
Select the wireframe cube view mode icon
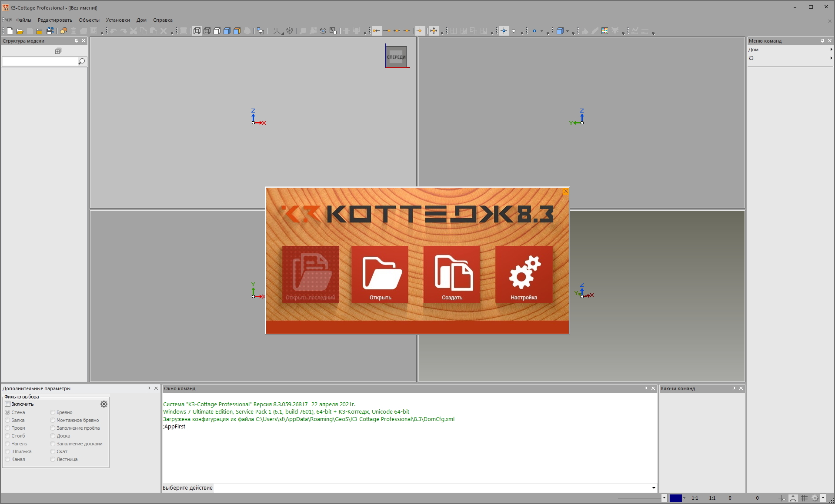(197, 31)
